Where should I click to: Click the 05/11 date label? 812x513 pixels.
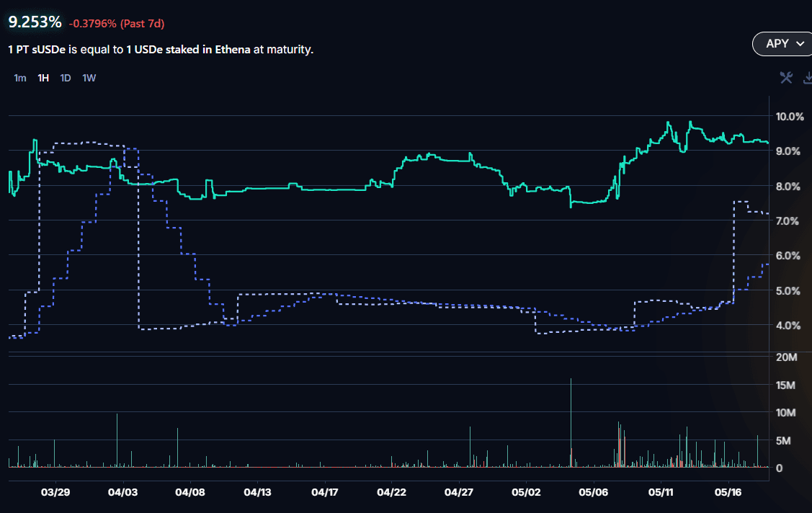pyautogui.click(x=661, y=492)
